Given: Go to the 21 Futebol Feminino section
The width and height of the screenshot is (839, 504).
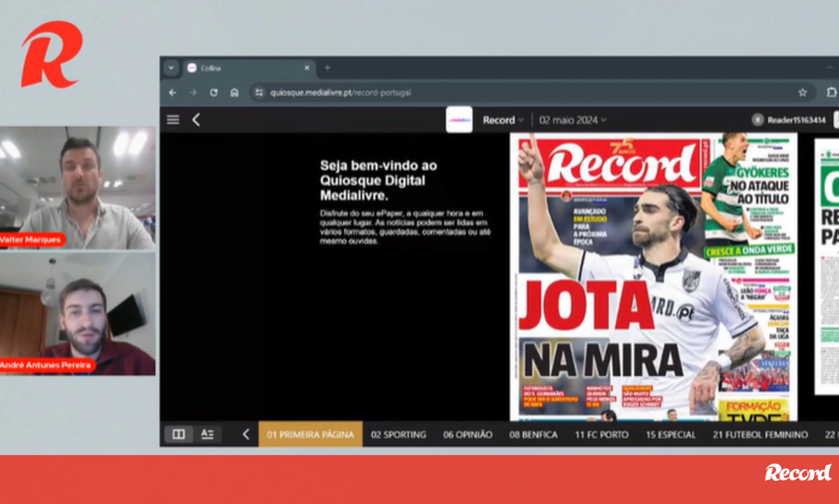Looking at the screenshot, I should tap(760, 435).
